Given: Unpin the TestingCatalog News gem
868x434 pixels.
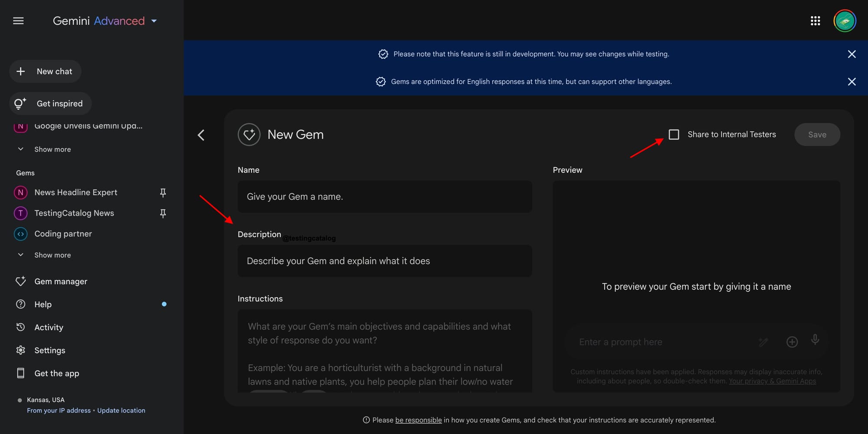Looking at the screenshot, I should (163, 213).
